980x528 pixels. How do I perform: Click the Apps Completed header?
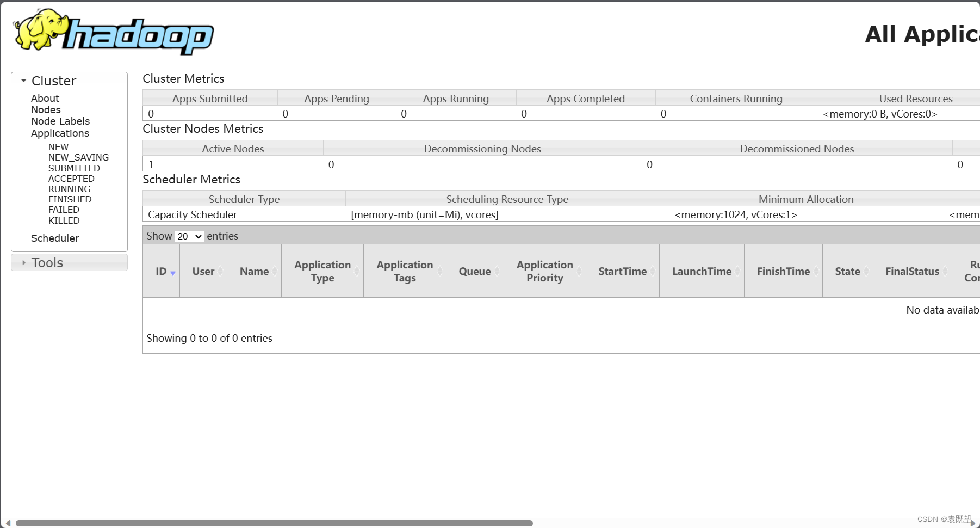pyautogui.click(x=586, y=99)
